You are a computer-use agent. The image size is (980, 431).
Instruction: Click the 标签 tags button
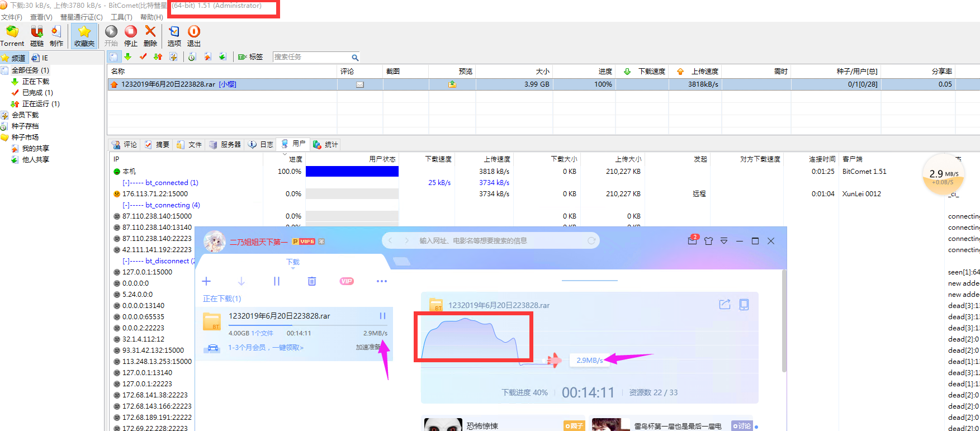(x=250, y=57)
